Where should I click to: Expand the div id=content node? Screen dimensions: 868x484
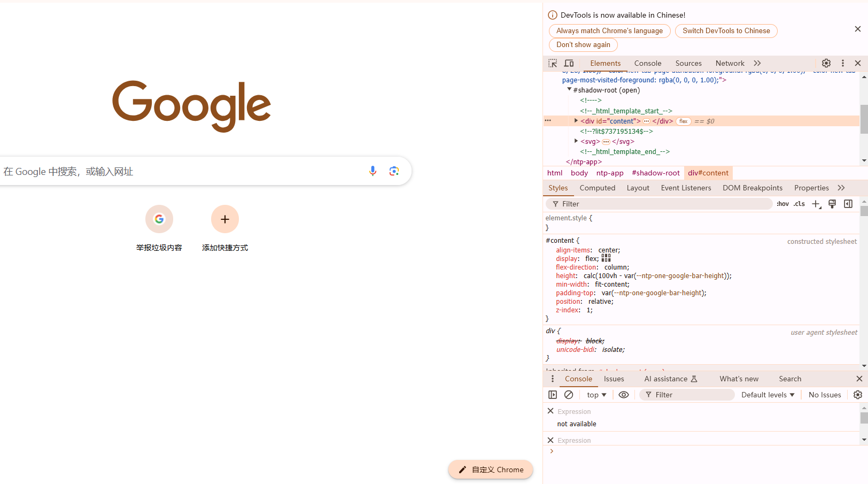coord(576,121)
